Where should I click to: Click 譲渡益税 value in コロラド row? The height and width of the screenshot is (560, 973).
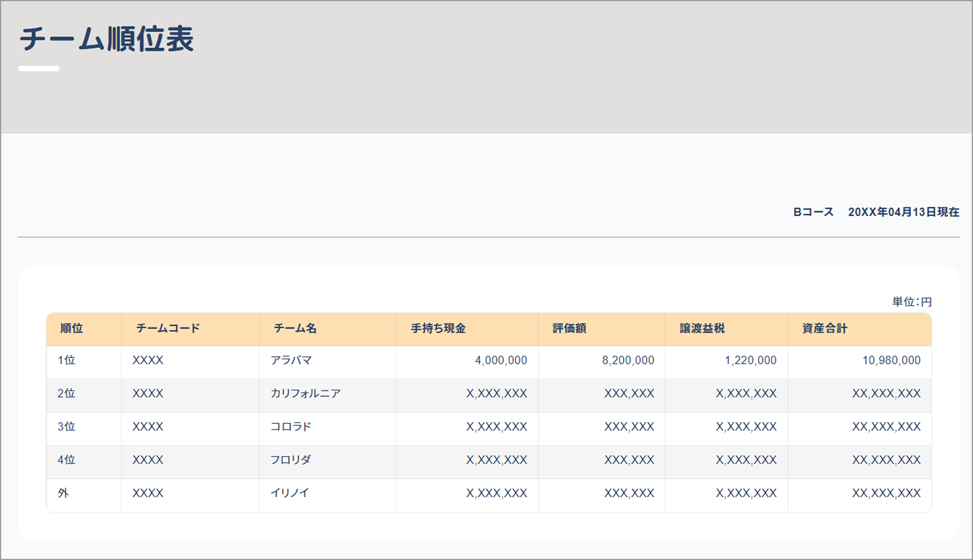746,426
